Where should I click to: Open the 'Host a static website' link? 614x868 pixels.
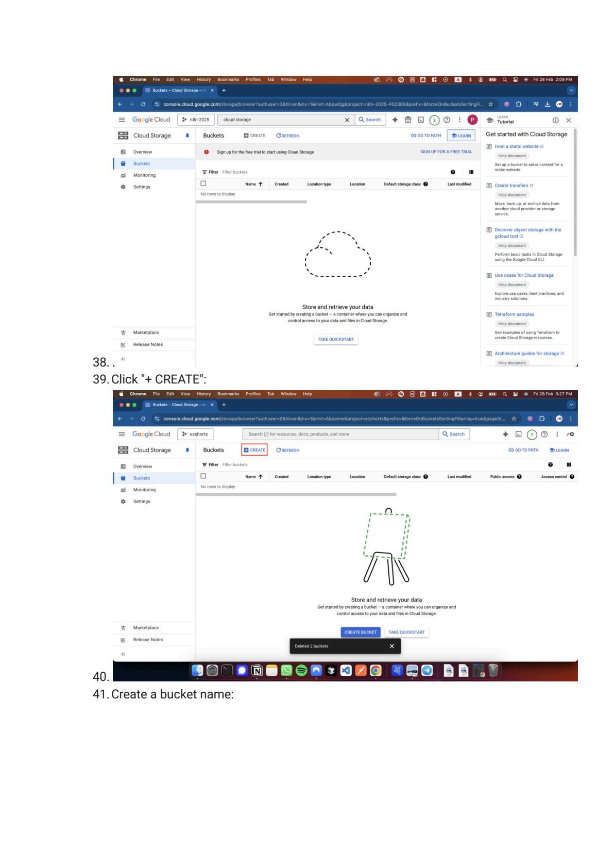[519, 146]
